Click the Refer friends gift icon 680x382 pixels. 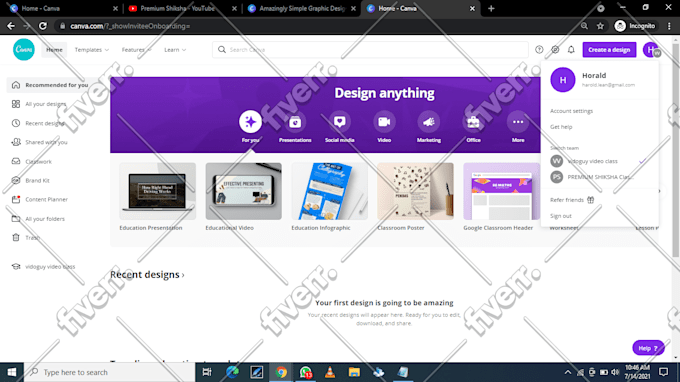coord(591,200)
